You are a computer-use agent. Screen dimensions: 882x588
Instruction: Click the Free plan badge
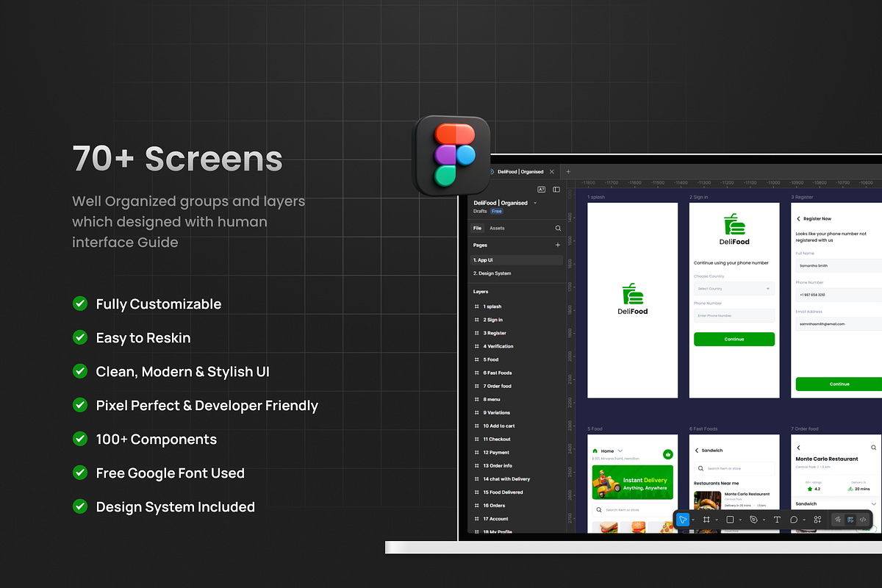click(497, 211)
